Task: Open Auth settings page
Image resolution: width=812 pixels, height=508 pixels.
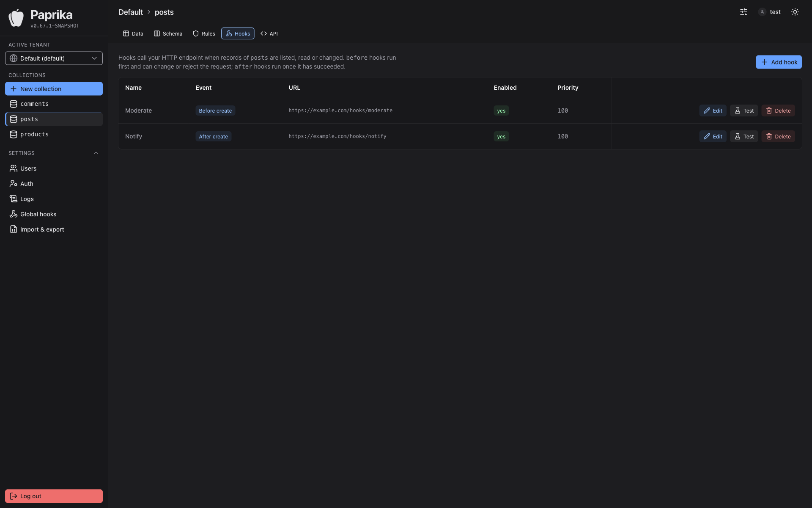Action: pos(54,184)
